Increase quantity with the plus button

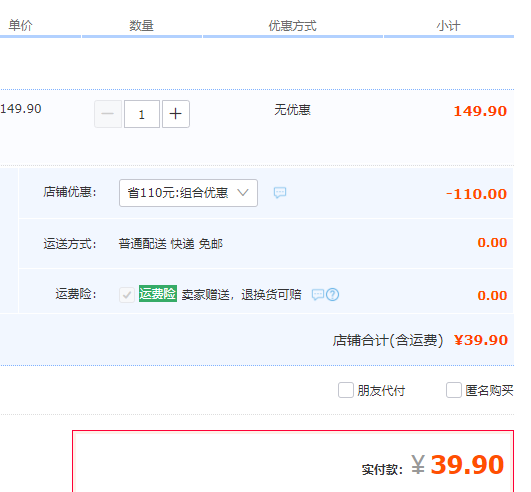click(176, 114)
